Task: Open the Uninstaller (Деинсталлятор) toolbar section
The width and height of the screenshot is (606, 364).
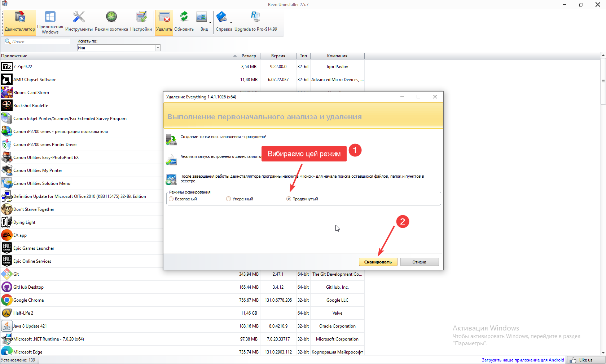Action: point(20,22)
